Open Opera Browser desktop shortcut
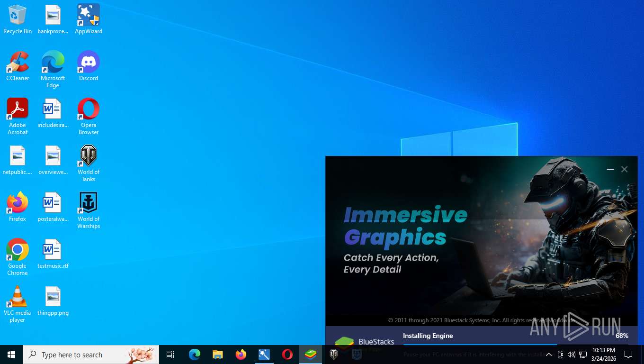 [89, 117]
